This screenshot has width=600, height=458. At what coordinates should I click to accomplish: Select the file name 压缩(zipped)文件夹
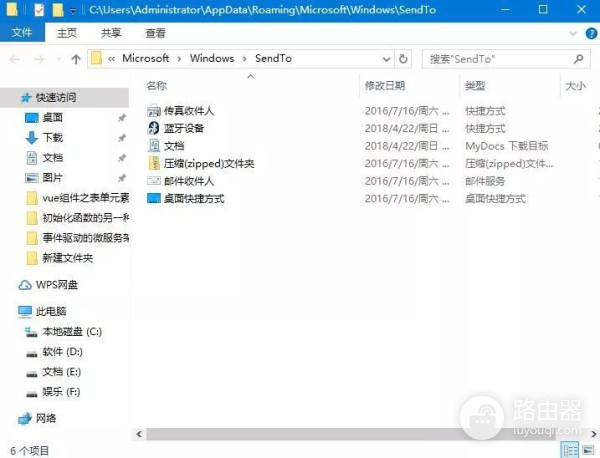point(209,164)
